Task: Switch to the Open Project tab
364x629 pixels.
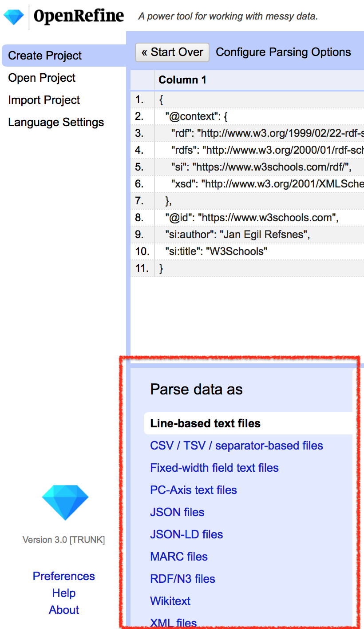Action: (x=42, y=78)
